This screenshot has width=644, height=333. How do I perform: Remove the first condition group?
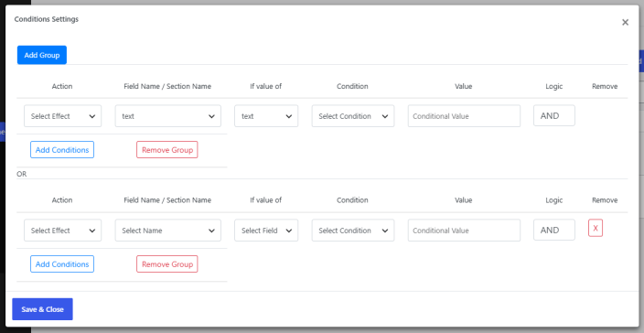(167, 150)
